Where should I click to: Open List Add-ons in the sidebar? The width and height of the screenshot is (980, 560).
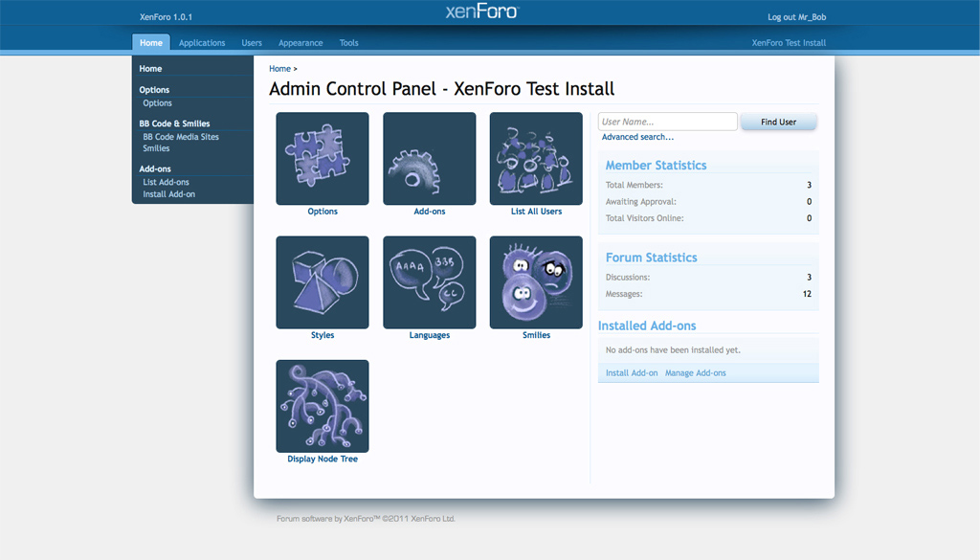[x=166, y=183]
